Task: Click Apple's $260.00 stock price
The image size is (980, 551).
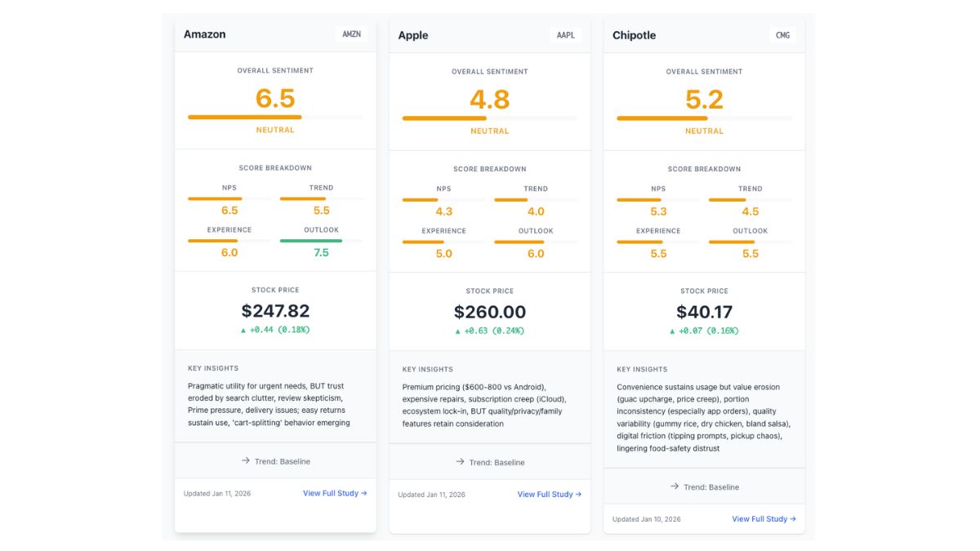Action: coord(490,311)
